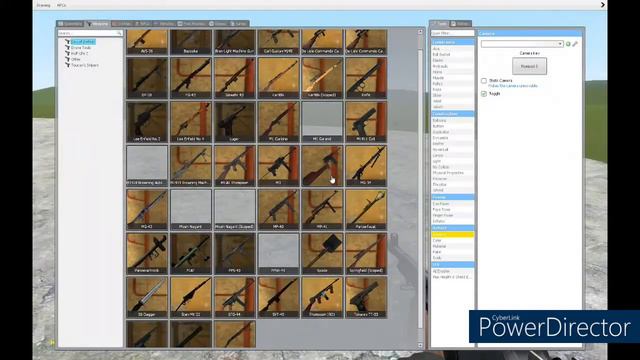Image resolution: width=640 pixels, height=360 pixels.
Task: Collapse the Posing tool category header
Action: [x=453, y=197]
